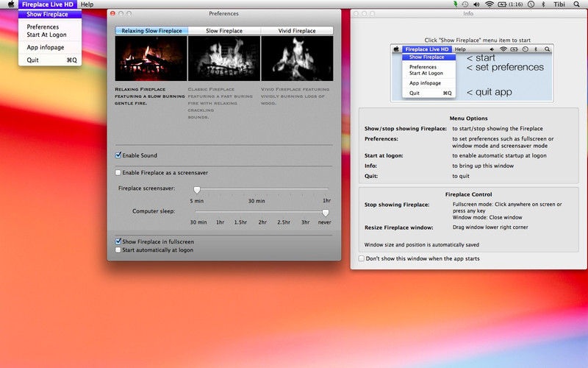The height and width of the screenshot is (368, 588).
Task: Uncheck Show Fireplace in fullscreen
Action: tap(118, 241)
